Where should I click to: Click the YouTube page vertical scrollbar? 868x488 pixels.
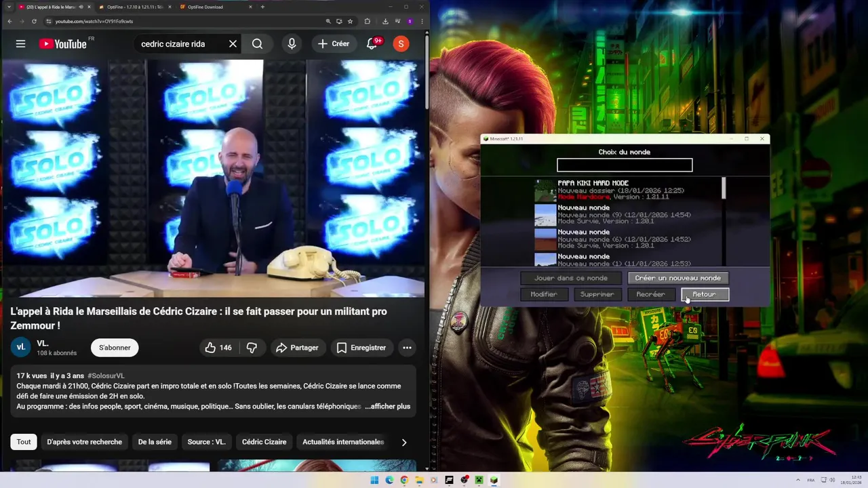[x=427, y=71]
